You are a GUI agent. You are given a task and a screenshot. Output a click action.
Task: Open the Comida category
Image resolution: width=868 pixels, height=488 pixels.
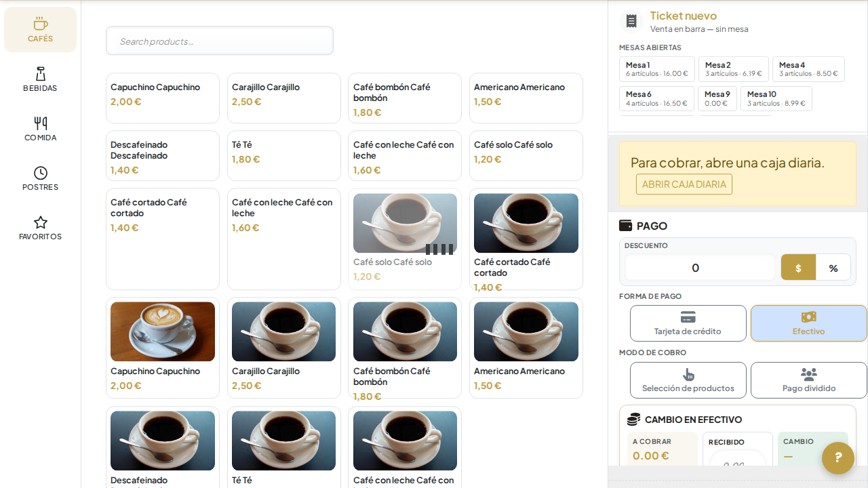tap(40, 129)
